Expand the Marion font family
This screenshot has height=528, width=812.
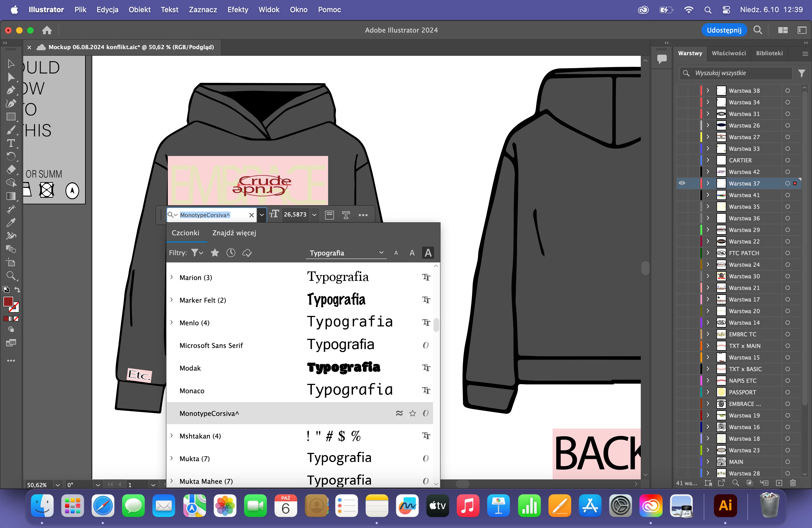tap(172, 277)
